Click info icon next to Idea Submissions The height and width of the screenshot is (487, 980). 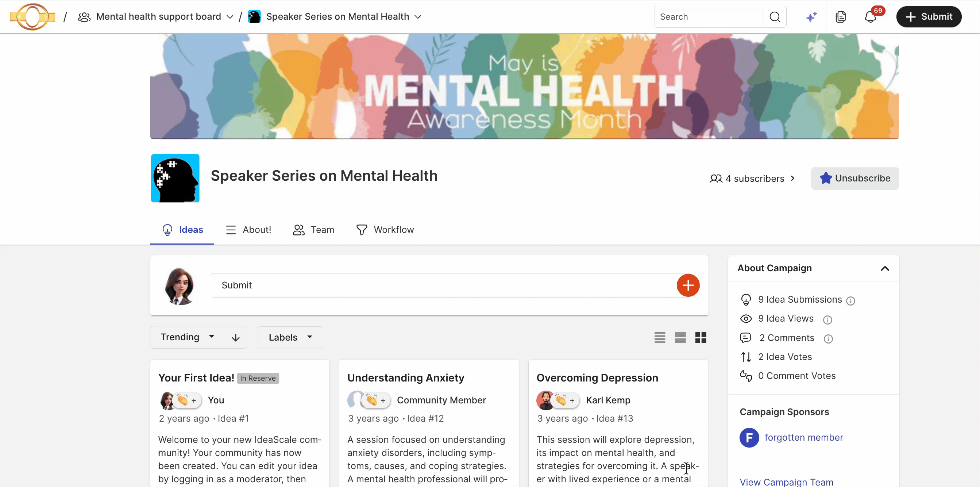850,301
